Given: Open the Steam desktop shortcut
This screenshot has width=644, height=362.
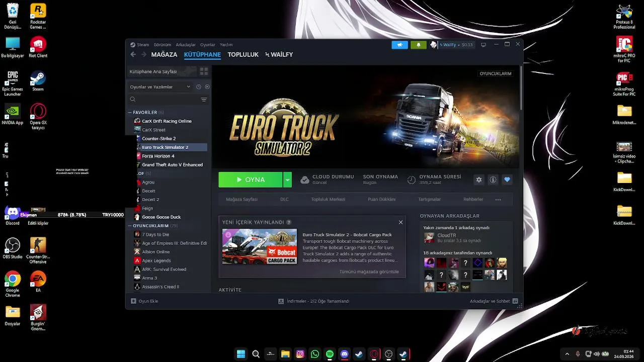Looking at the screenshot, I should pos(38,81).
